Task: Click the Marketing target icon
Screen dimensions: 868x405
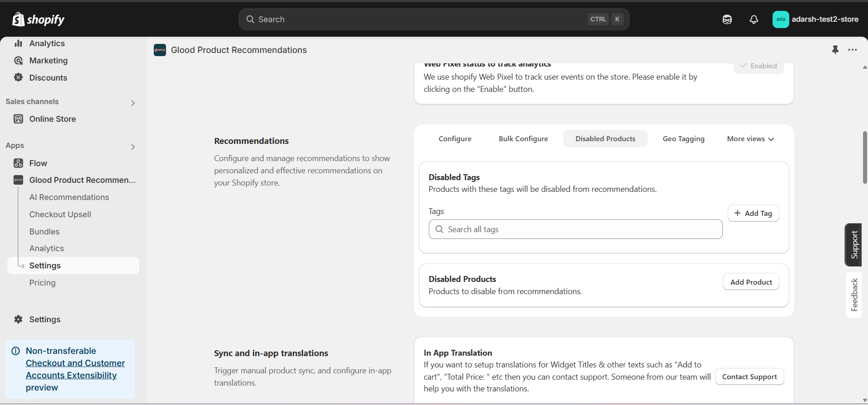Action: tap(18, 61)
